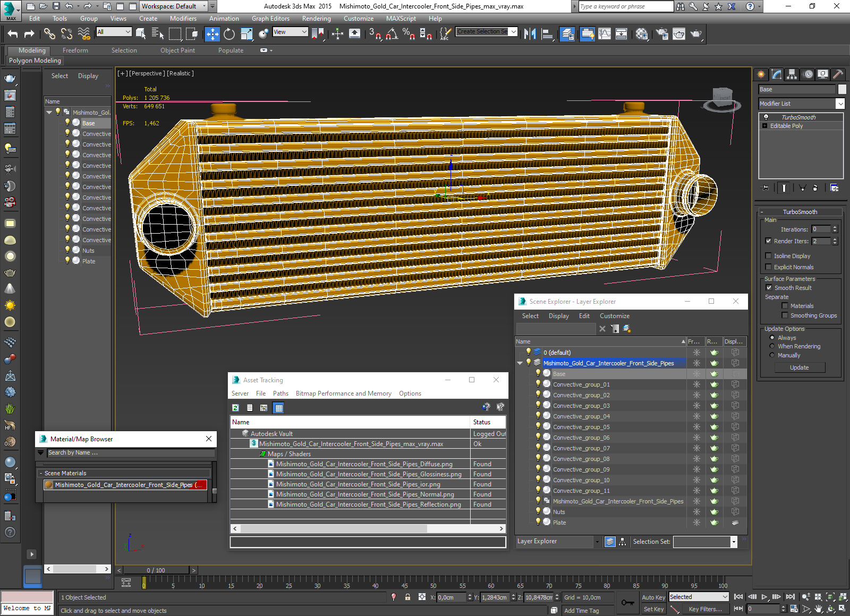This screenshot has width=850, height=616.
Task: Select Always update option
Action: [x=772, y=338]
